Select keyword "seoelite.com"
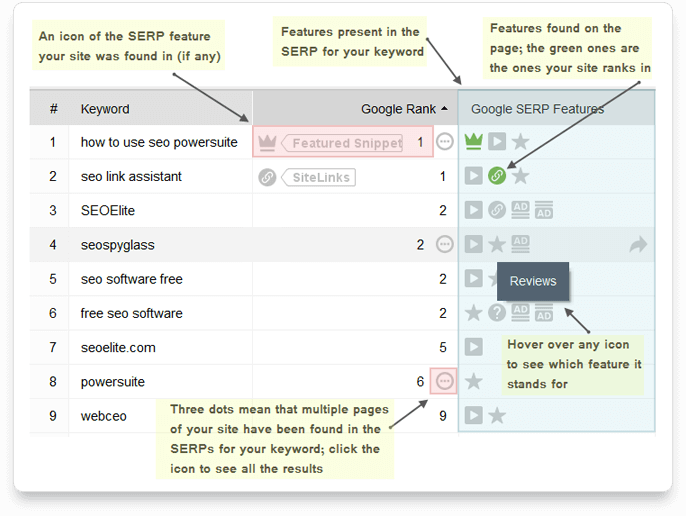This screenshot has width=686, height=516. click(x=118, y=348)
